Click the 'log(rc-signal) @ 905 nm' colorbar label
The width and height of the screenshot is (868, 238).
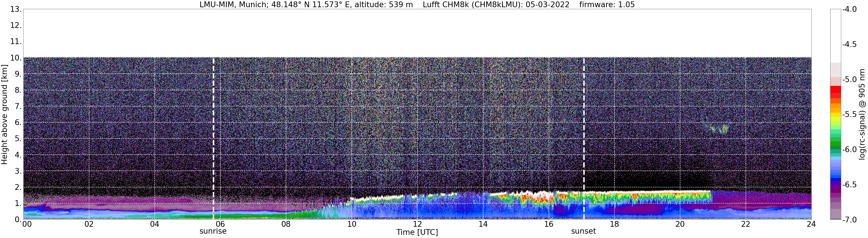[862, 114]
